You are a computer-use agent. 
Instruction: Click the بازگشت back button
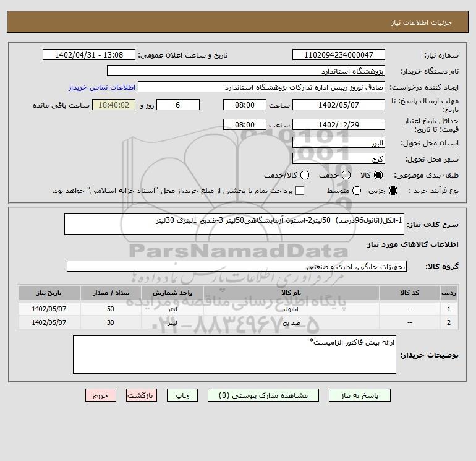click(142, 395)
